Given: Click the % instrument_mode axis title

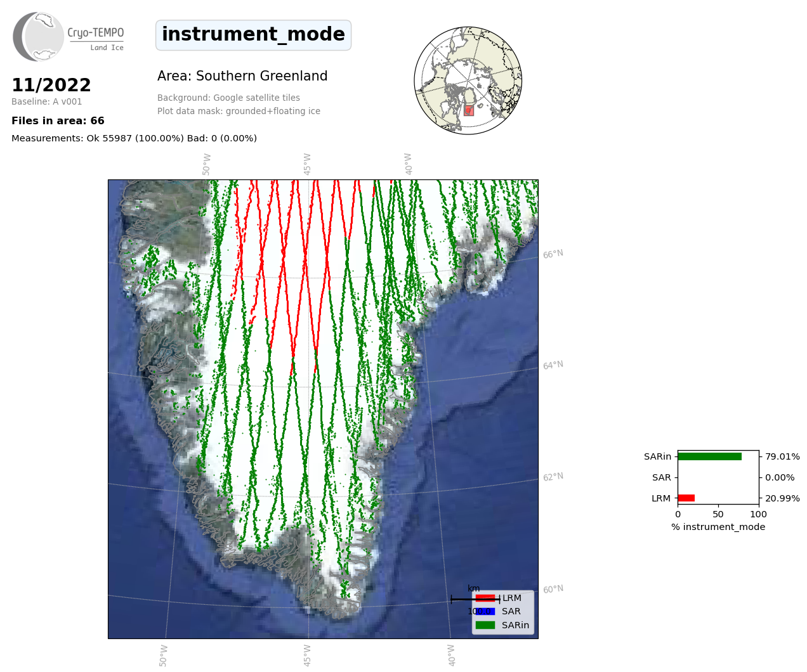Looking at the screenshot, I should pyautogui.click(x=718, y=527).
